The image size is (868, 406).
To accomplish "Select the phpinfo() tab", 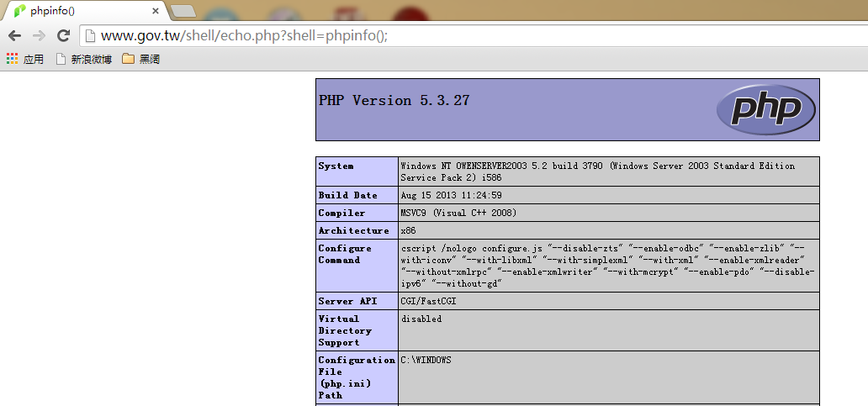I will (86, 11).
